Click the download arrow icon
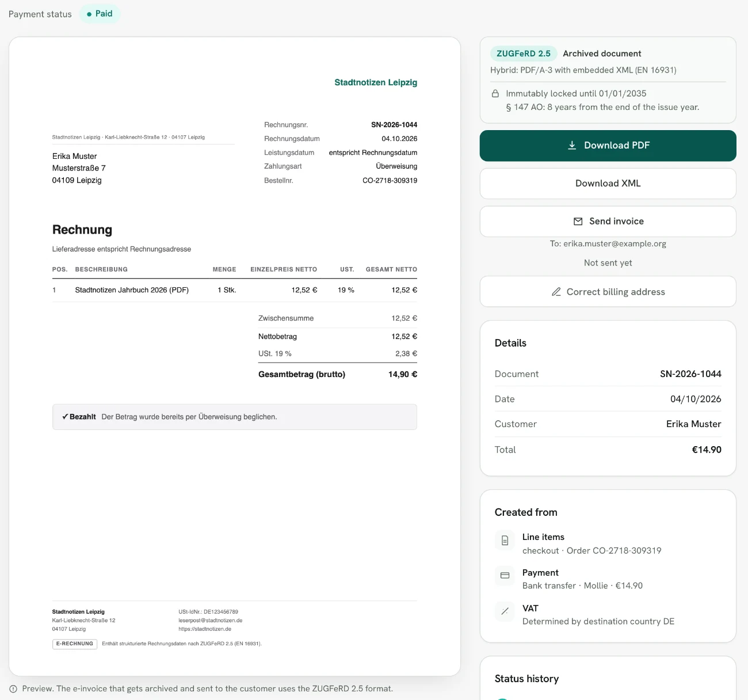The width and height of the screenshot is (748, 700). coord(572,145)
